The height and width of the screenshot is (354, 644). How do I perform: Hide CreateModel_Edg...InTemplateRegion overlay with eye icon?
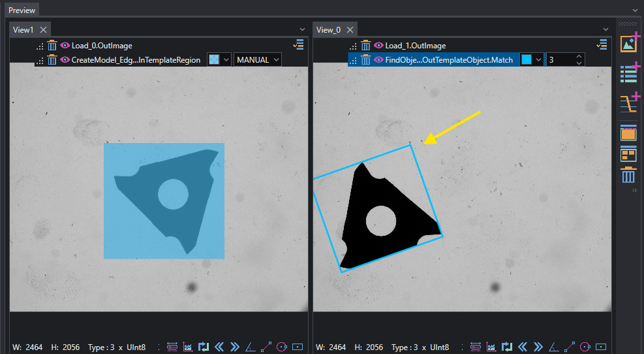point(65,59)
